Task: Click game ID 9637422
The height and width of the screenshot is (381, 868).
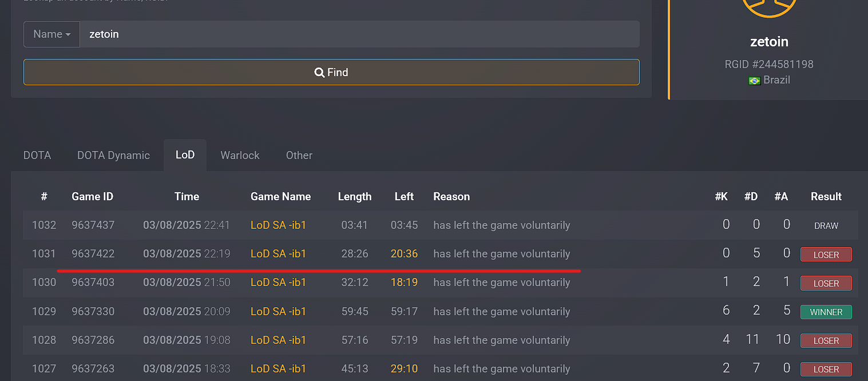Action: coord(93,254)
